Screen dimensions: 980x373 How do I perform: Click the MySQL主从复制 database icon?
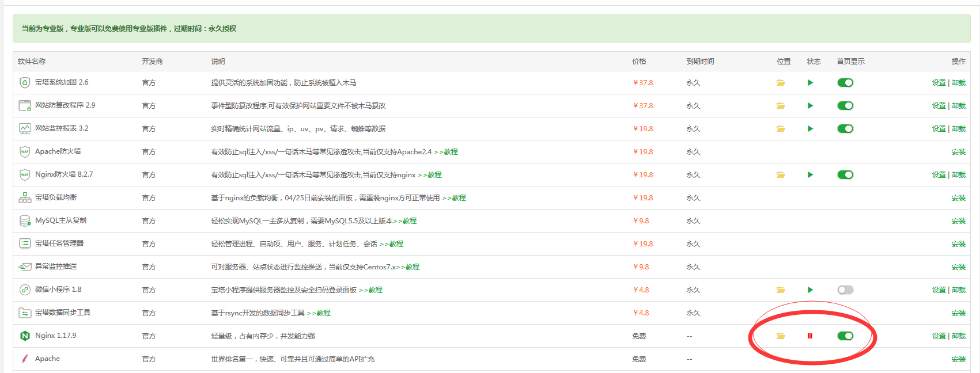25,220
